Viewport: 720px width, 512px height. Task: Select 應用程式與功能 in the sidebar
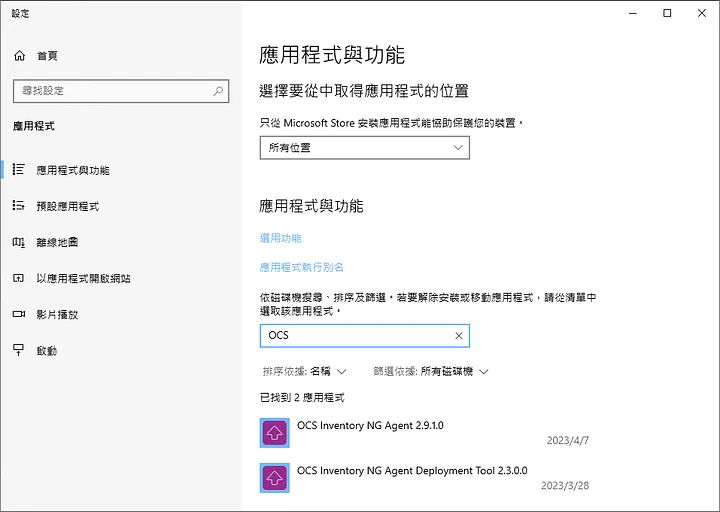(73, 170)
